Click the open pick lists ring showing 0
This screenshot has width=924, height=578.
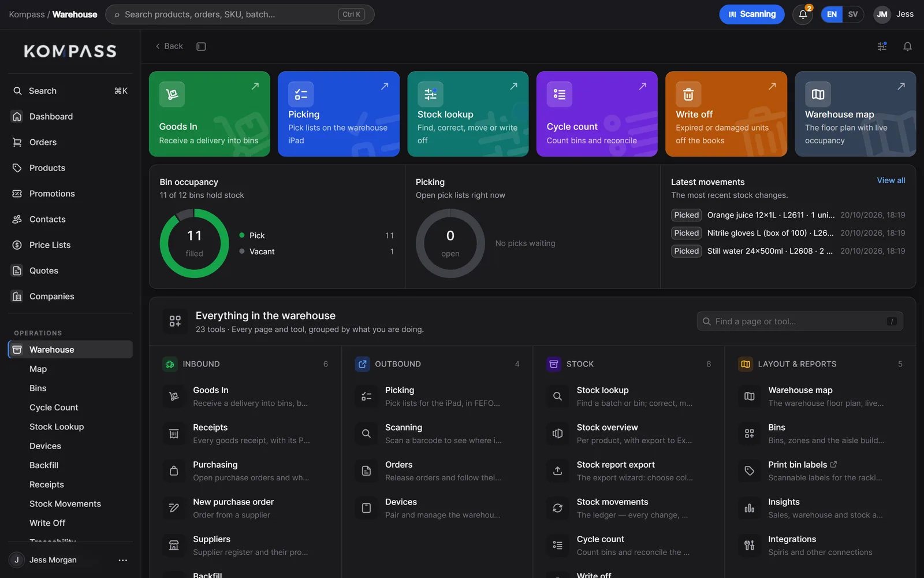tap(450, 243)
